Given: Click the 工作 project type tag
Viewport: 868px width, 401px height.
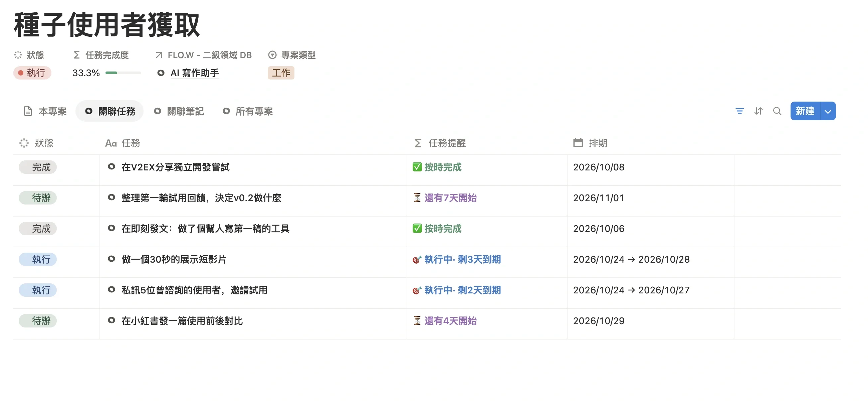Looking at the screenshot, I should pyautogui.click(x=281, y=73).
